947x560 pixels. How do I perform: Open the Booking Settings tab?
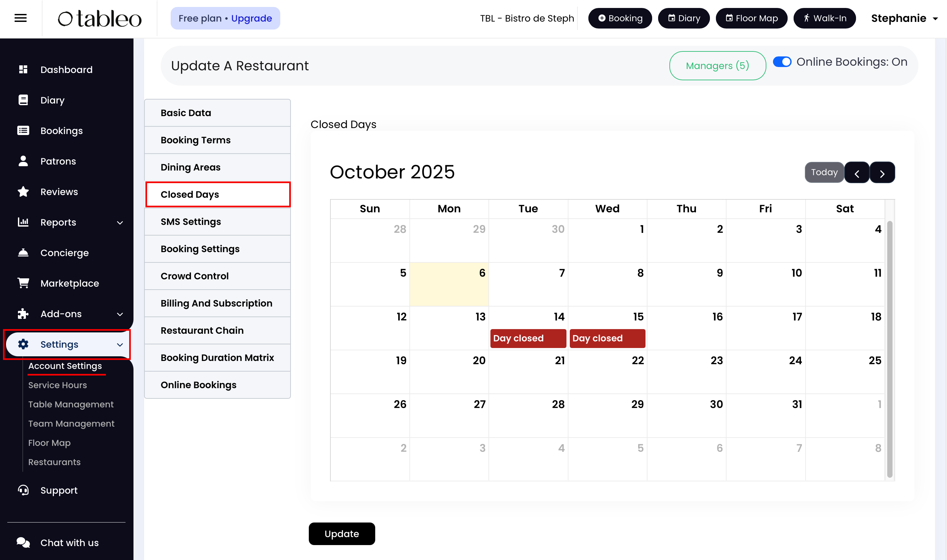(200, 249)
